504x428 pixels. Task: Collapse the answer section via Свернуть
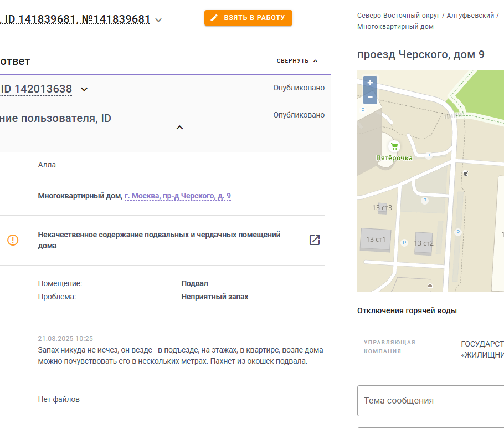pyautogui.click(x=297, y=61)
